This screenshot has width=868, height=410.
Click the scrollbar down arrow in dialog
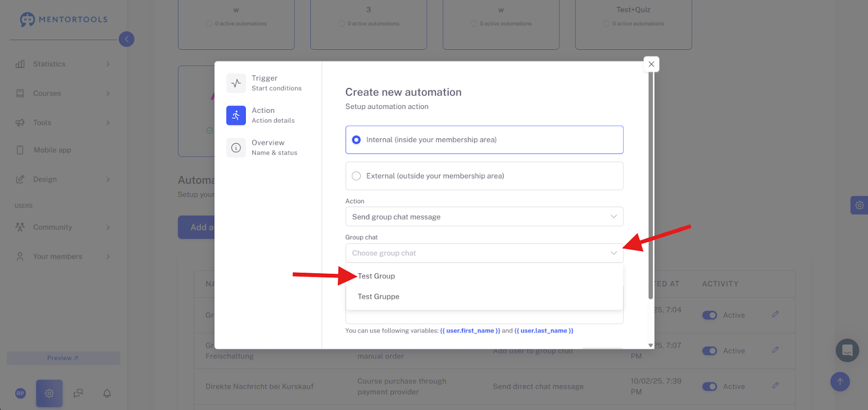(651, 345)
